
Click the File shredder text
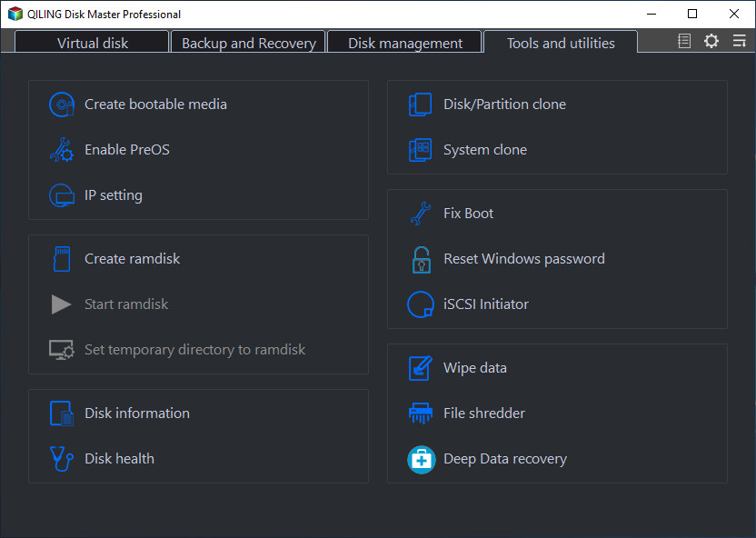pos(484,413)
